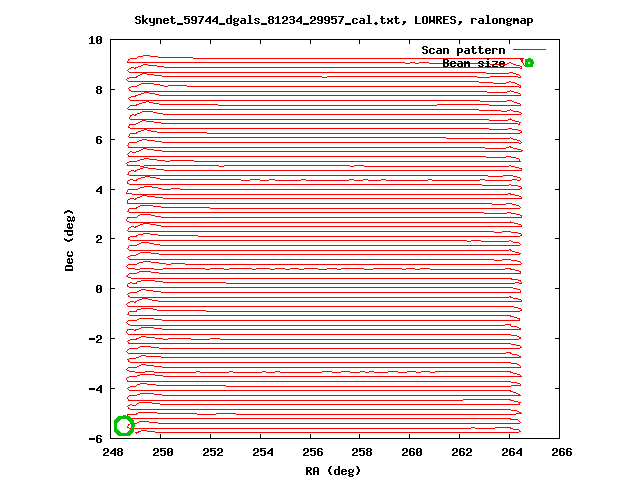Click the RA axis tick label 252
640x480 pixels.
pos(213,452)
